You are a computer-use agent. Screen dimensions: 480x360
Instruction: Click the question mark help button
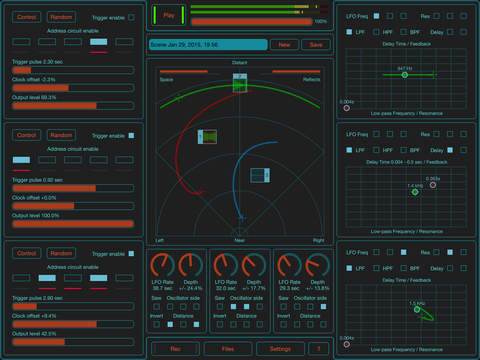(x=319, y=349)
